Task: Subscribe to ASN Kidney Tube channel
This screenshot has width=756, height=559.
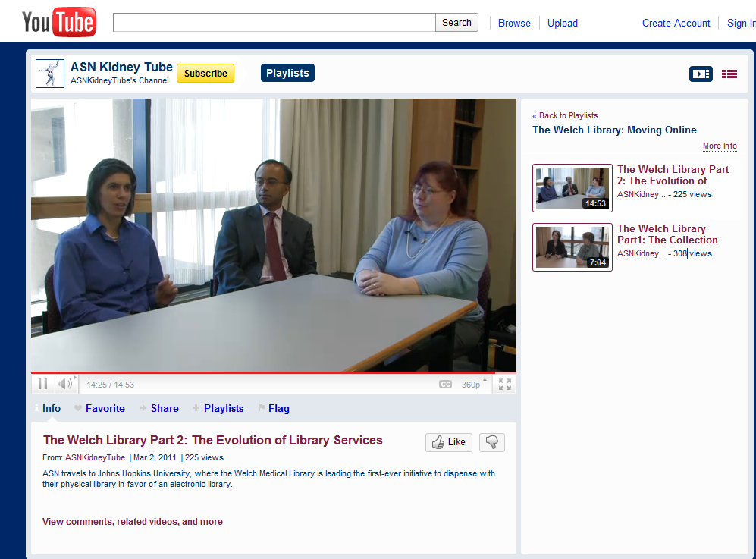Action: coord(205,74)
